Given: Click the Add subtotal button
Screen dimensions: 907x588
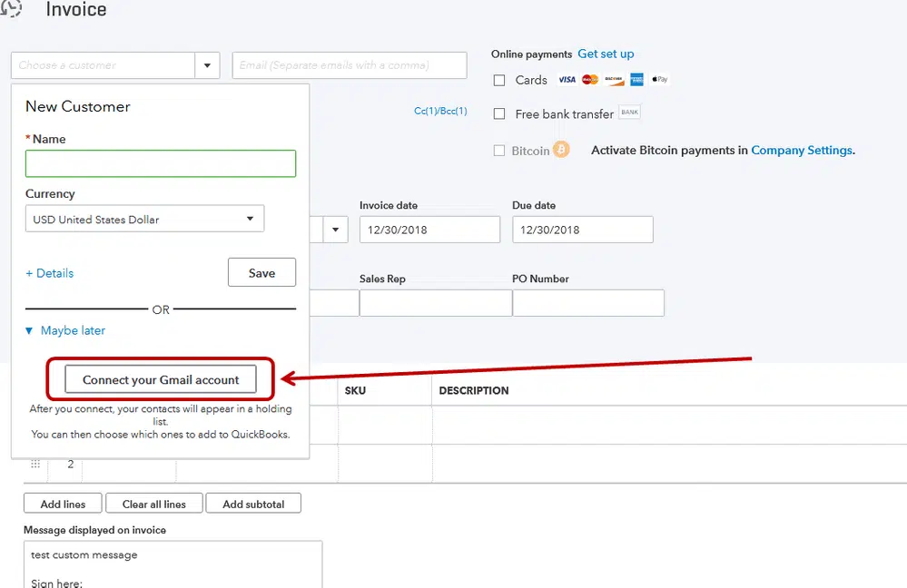Looking at the screenshot, I should 253,504.
